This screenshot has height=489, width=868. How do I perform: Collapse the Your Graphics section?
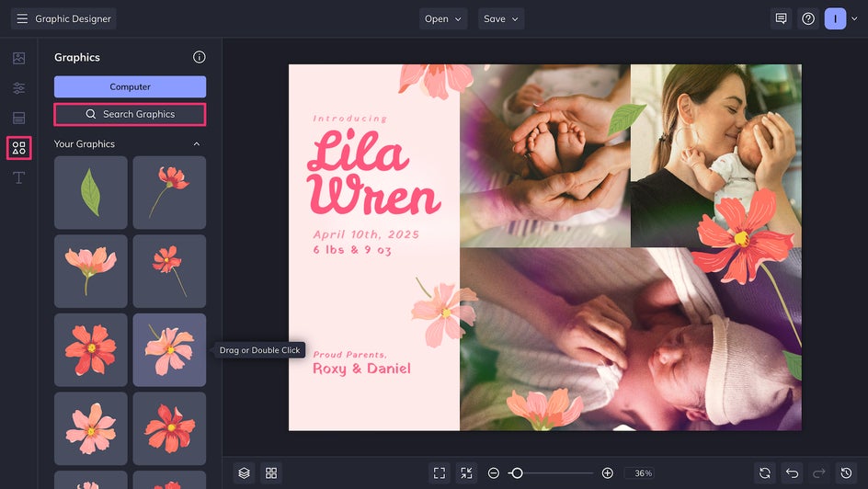point(197,143)
